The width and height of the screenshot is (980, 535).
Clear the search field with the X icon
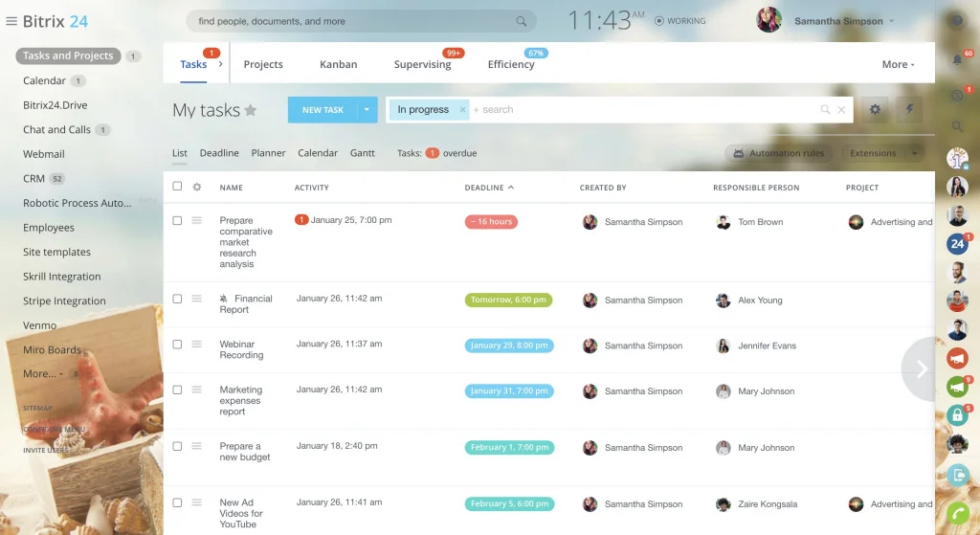pyautogui.click(x=842, y=110)
